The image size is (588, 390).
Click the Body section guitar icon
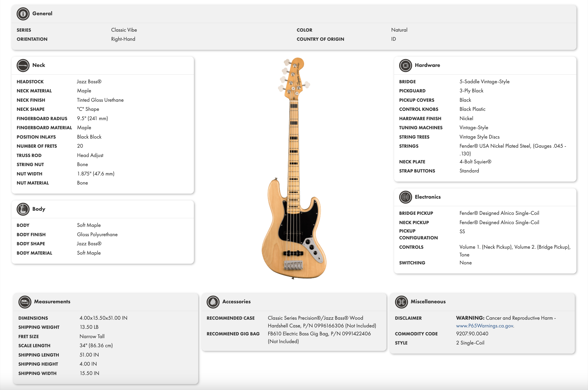point(23,209)
